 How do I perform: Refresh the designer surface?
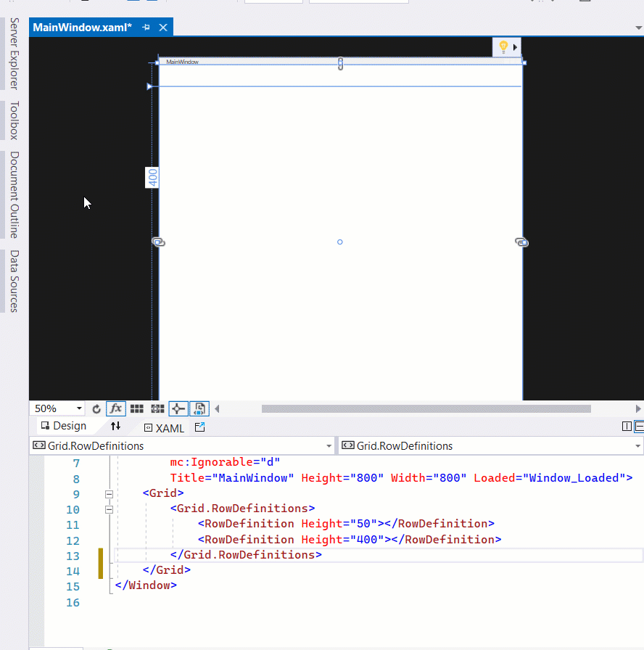(96, 408)
